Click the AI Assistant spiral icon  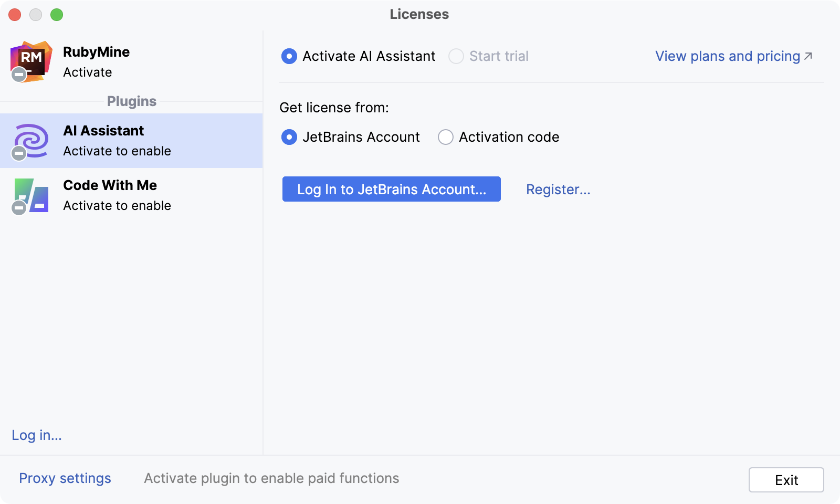coord(31,139)
